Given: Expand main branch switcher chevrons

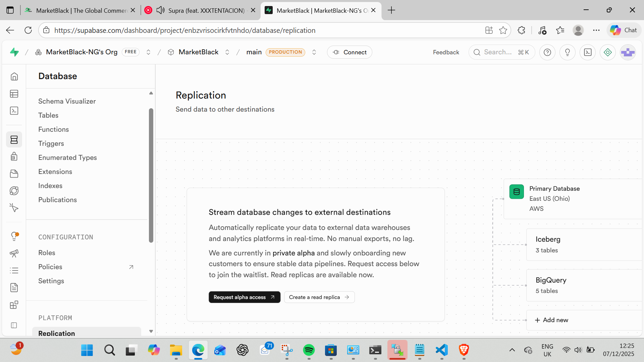Looking at the screenshot, I should [x=314, y=52].
